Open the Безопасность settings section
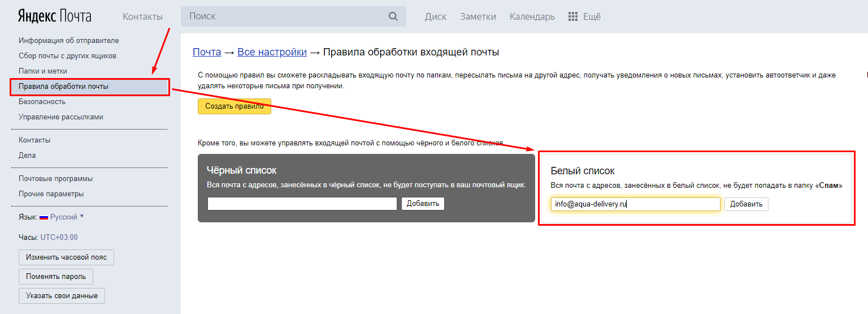 pos(42,102)
